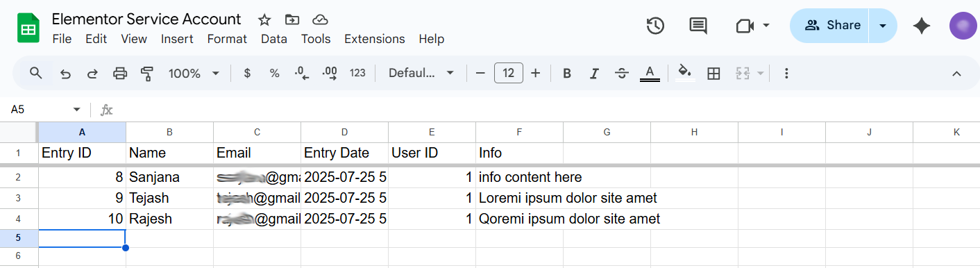Screen dimensions: 980x268
Task: Open the Extensions menu
Action: (x=375, y=39)
